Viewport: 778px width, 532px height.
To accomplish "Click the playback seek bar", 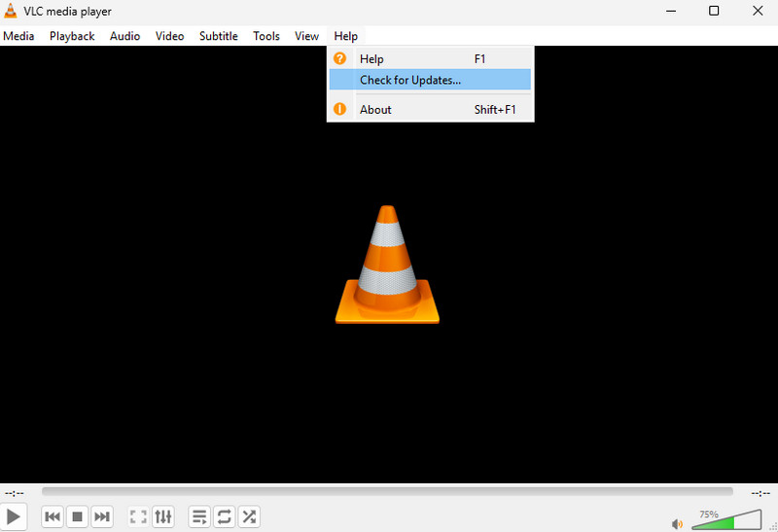I will click(387, 492).
